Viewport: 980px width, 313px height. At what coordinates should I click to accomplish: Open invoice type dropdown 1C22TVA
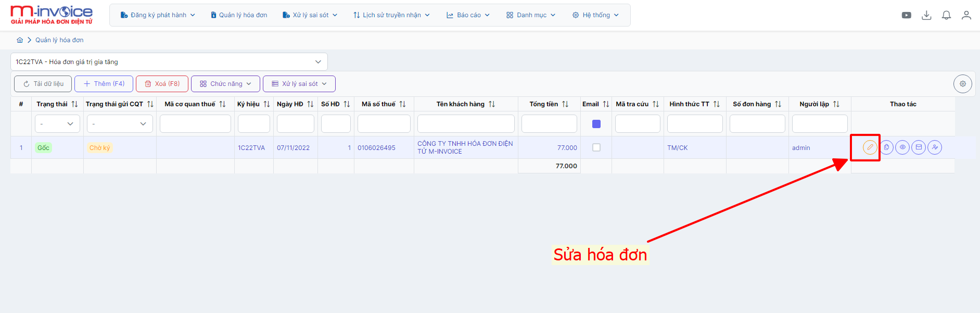pyautogui.click(x=169, y=62)
